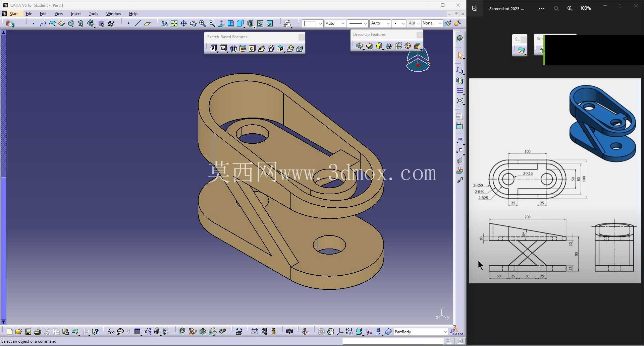
Task: Open the Formula f(x) tool
Action: tap(111, 332)
